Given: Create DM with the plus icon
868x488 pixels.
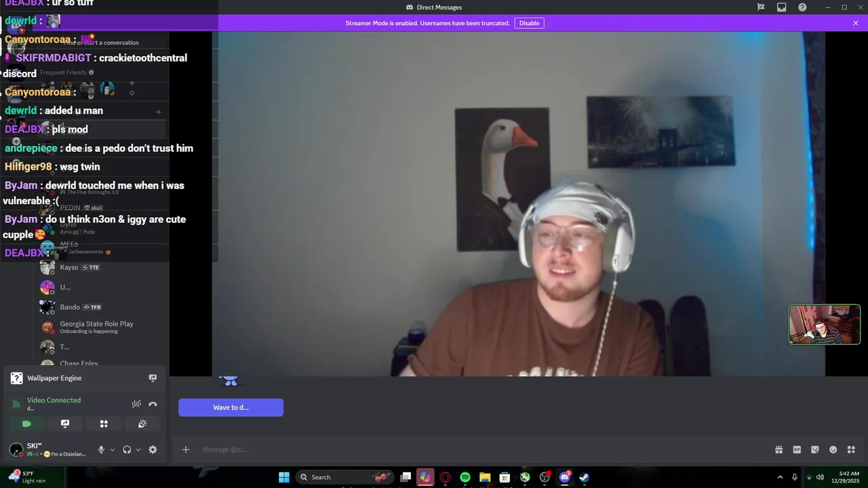Looking at the screenshot, I should click(158, 112).
